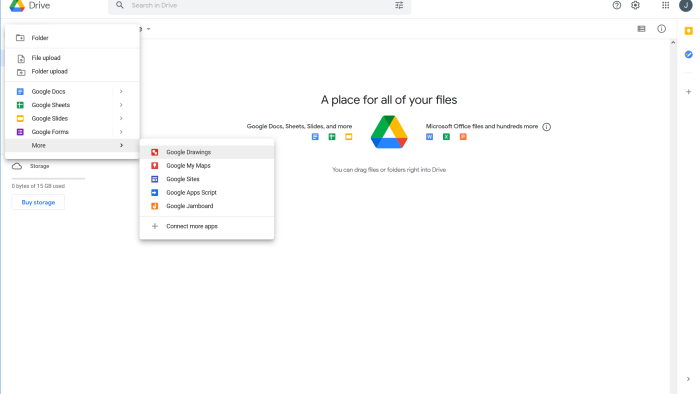Click the info icon beside Microsoft Office files
700x394 pixels.
pyautogui.click(x=546, y=127)
